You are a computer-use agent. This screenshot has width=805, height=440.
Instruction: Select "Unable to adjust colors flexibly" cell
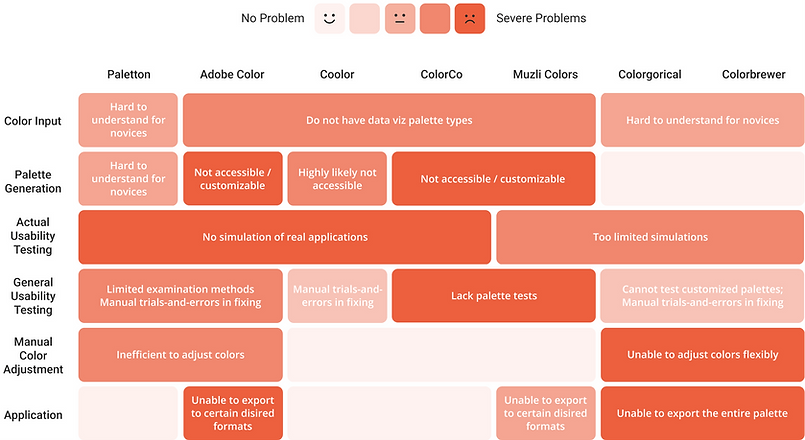coord(702,355)
